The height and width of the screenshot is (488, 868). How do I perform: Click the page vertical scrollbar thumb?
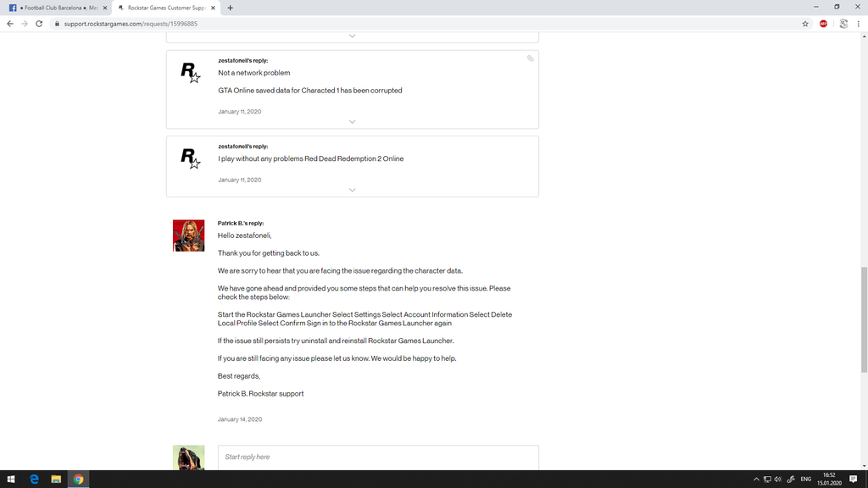pyautogui.click(x=864, y=319)
